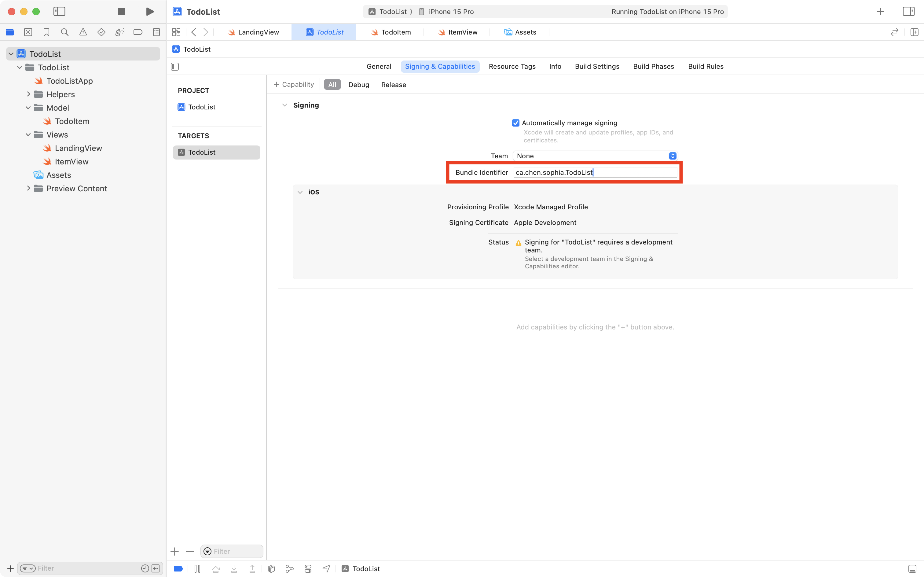The image size is (924, 577).
Task: Click the Stop button in toolbar
Action: click(x=121, y=11)
